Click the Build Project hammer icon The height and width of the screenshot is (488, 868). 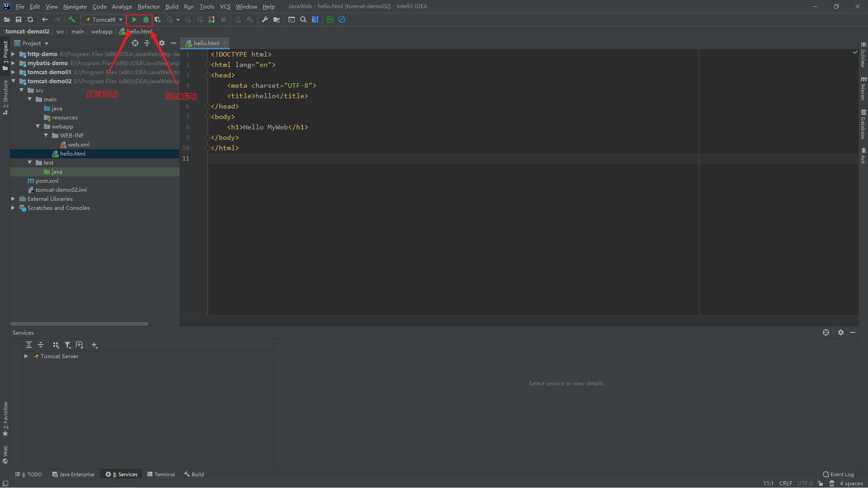point(71,19)
